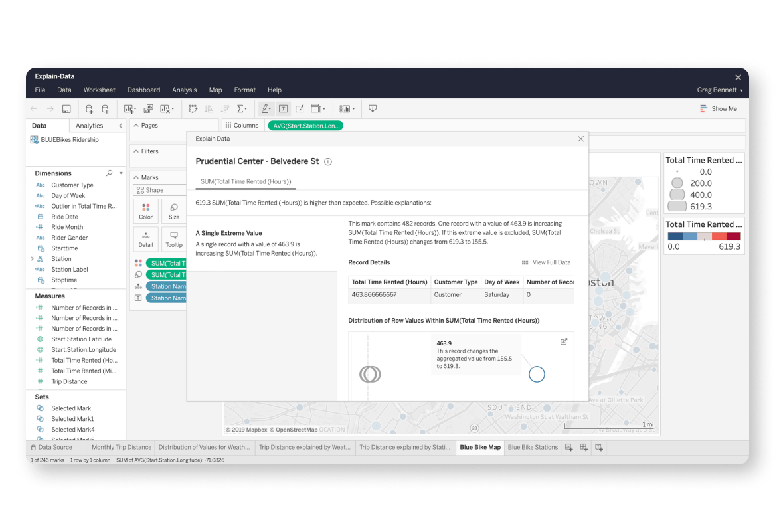The width and height of the screenshot is (777, 532).
Task: Click the Sort Descending icon
Action: pos(225,108)
